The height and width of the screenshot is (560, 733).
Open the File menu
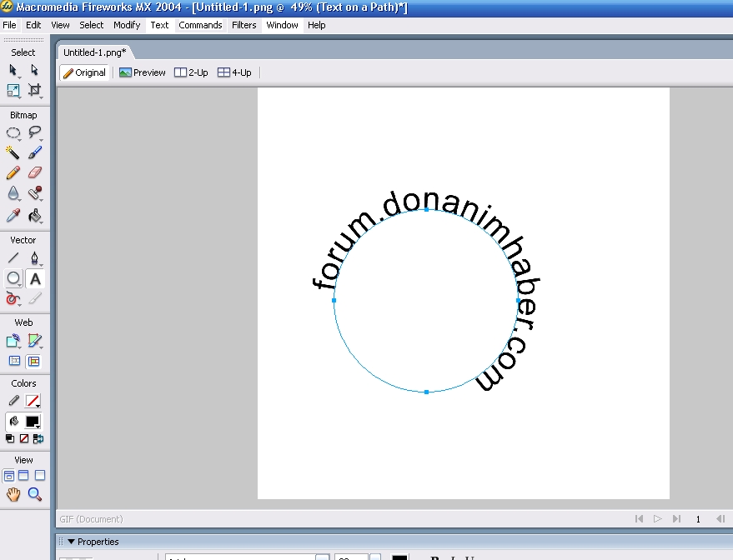pos(9,25)
